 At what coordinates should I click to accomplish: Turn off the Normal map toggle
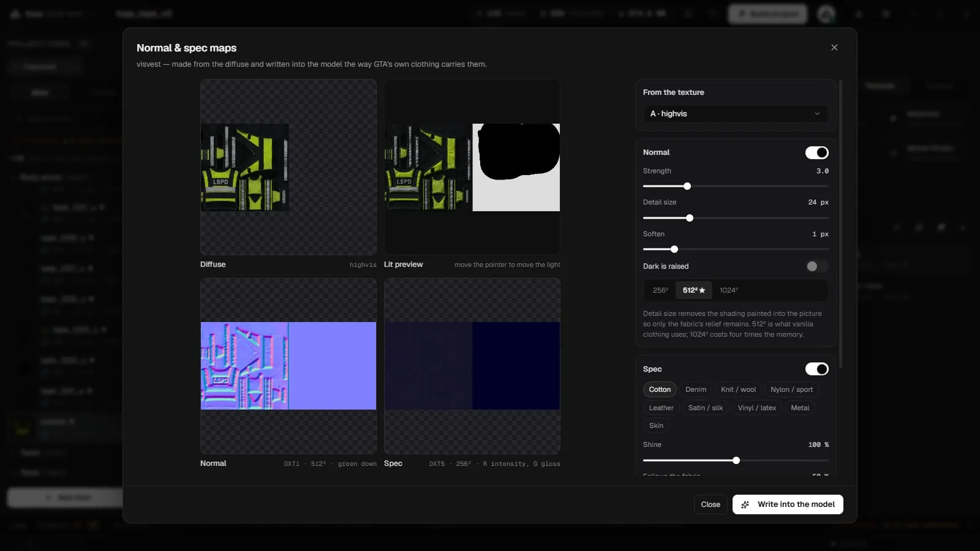click(x=816, y=152)
